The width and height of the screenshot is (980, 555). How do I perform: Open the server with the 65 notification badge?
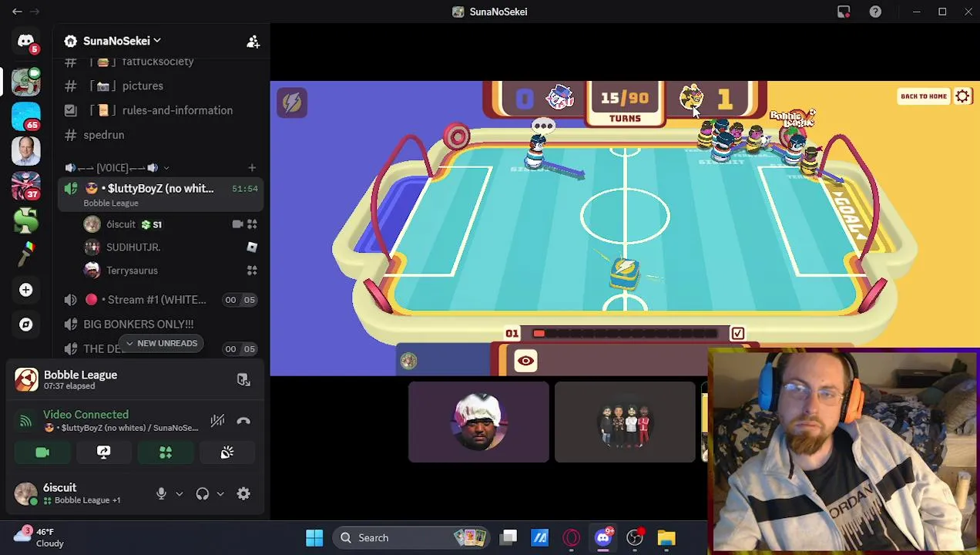(x=26, y=116)
